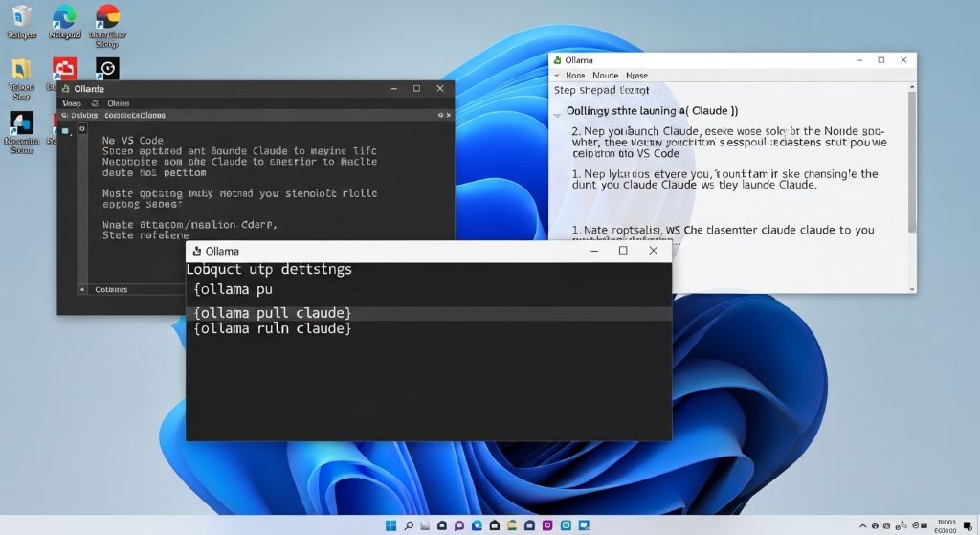Open Microsoft Edge from the taskbar
This screenshot has width=980, height=535.
point(477,525)
